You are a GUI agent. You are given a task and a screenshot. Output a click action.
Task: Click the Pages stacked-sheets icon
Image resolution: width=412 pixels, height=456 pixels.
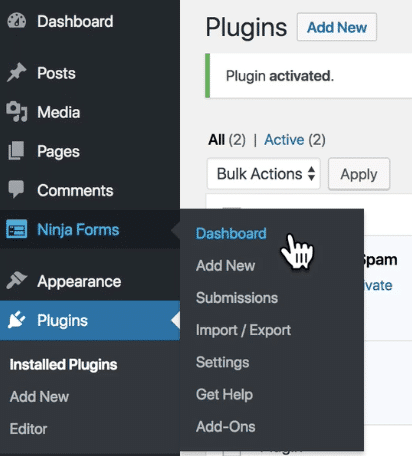click(x=16, y=151)
